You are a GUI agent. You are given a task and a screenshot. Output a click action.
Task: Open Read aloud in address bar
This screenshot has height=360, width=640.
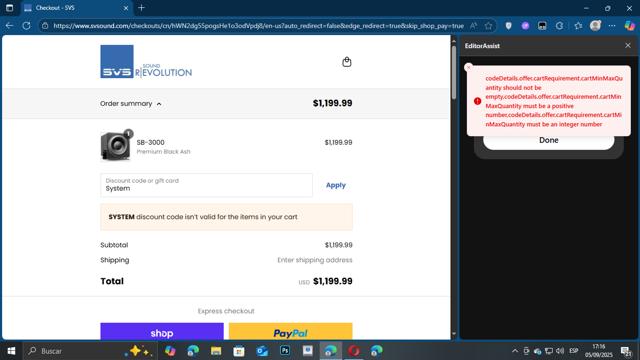(473, 26)
